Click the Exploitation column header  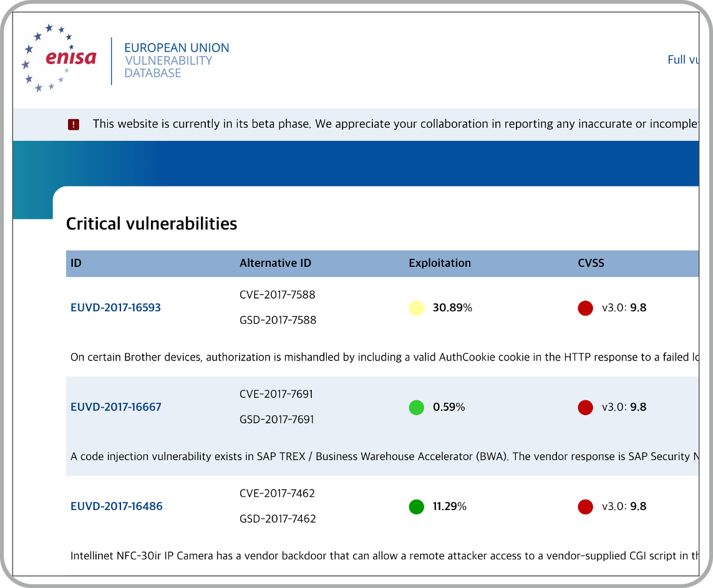click(x=440, y=263)
